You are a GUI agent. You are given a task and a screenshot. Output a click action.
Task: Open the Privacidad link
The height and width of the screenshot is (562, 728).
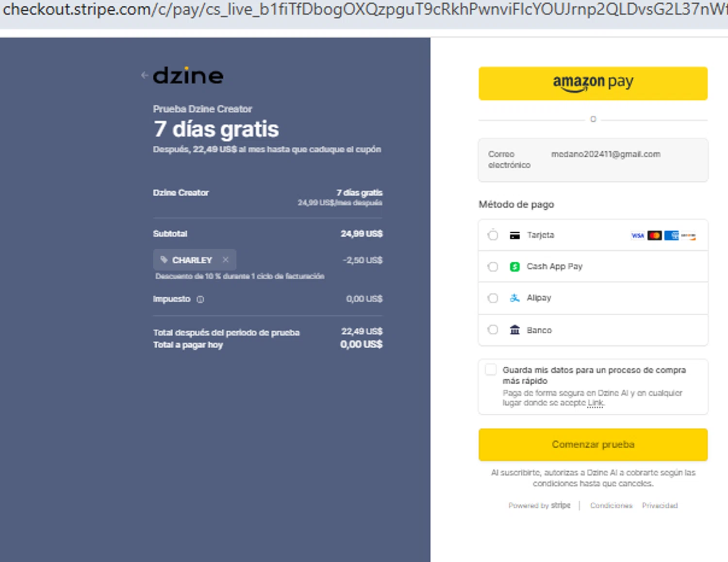tap(660, 506)
